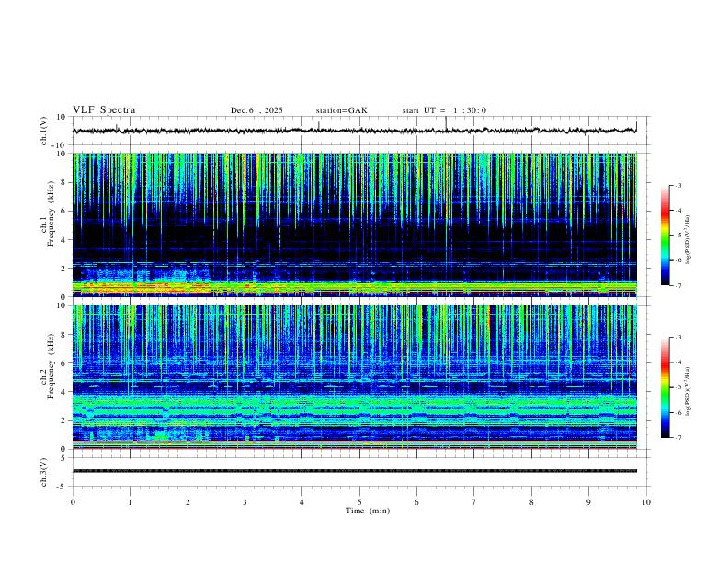Click the "10" tick on the time axis
Image resolution: width=728 pixels, height=563 pixels.
[x=646, y=502]
